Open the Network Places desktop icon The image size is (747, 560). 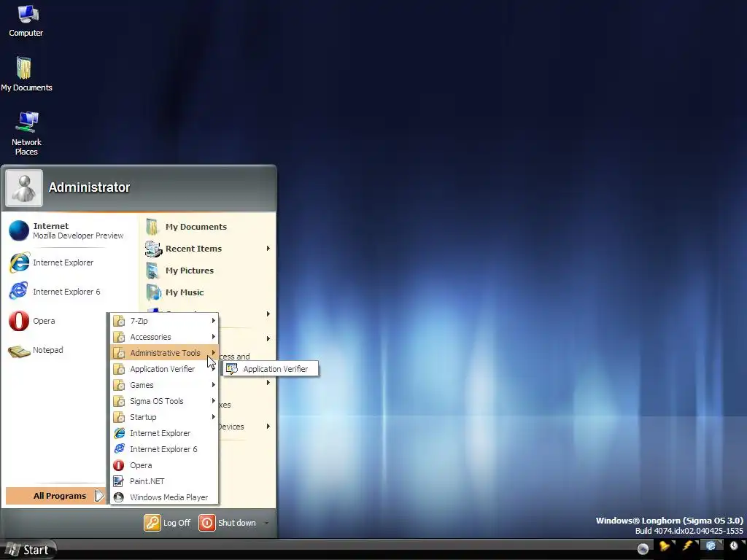click(26, 133)
